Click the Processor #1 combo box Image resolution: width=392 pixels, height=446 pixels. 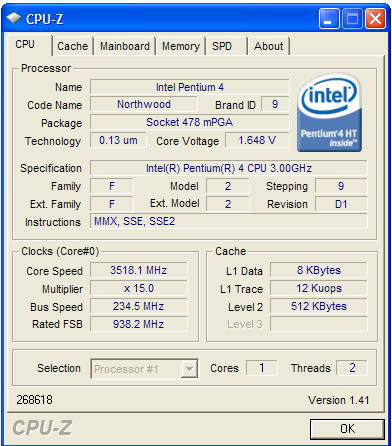point(144,369)
